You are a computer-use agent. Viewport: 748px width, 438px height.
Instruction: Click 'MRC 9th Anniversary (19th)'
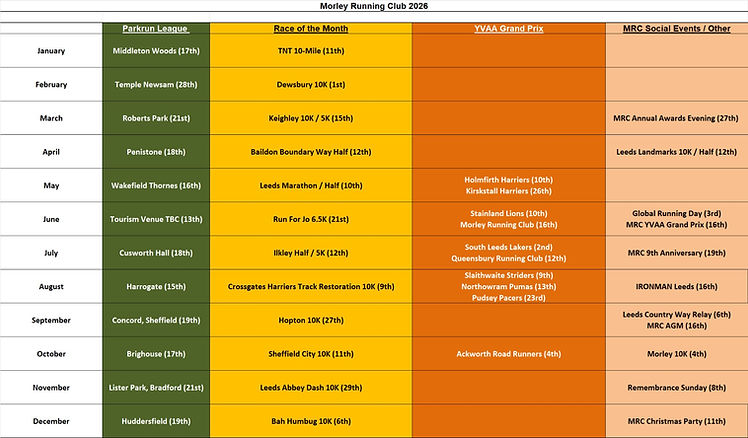tap(676, 253)
